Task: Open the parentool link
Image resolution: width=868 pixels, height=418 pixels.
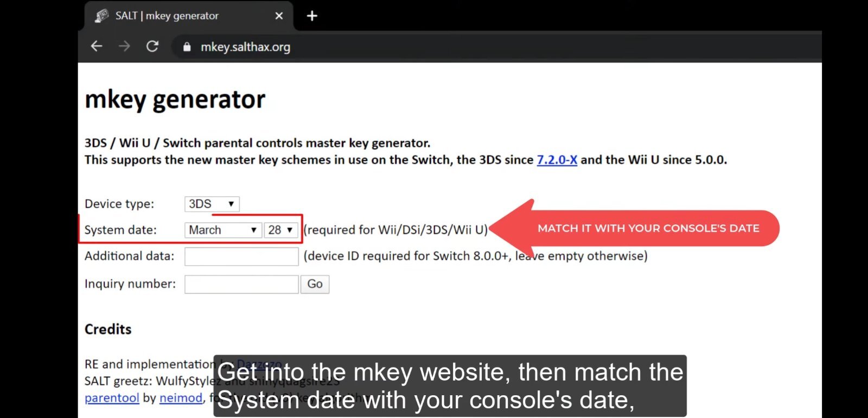Action: (112, 398)
